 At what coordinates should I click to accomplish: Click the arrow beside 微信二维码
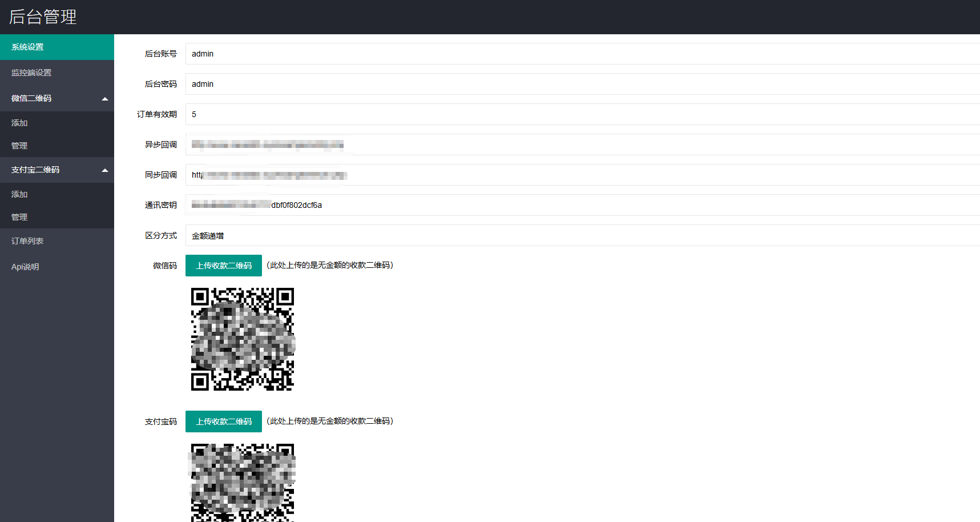(105, 99)
